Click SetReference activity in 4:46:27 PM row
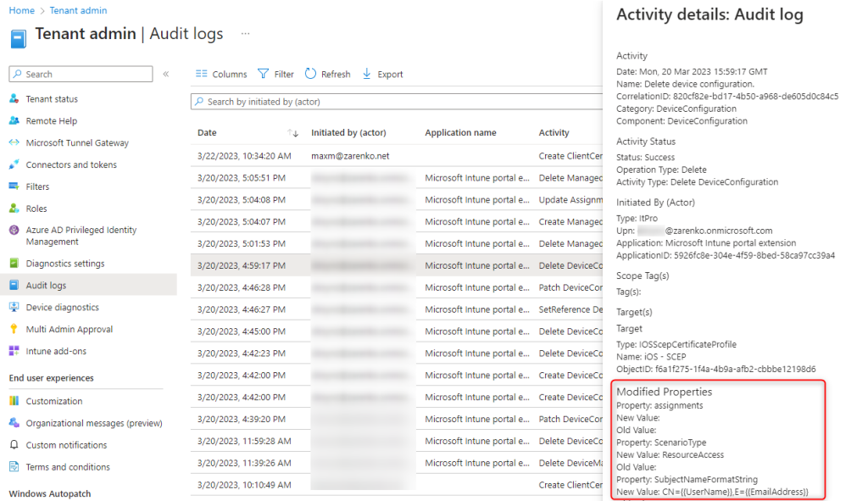 (x=570, y=309)
